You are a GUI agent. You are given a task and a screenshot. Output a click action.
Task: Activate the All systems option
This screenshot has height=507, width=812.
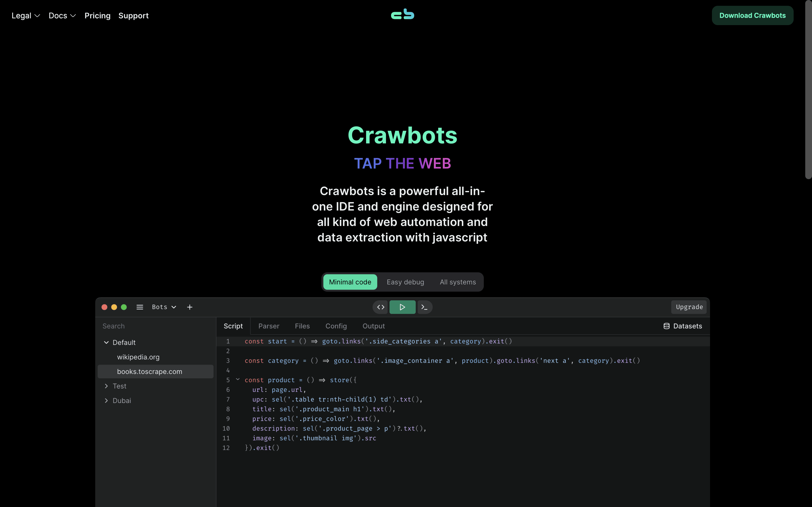pyautogui.click(x=458, y=282)
